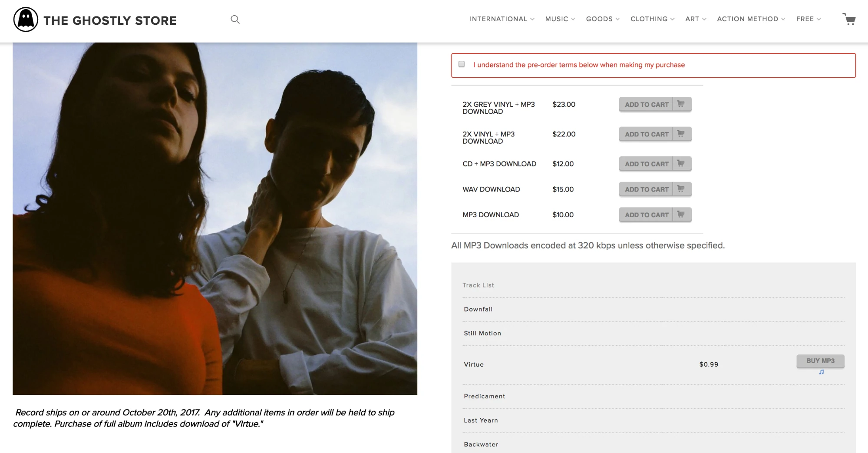
Task: Click the Ghostly ghost logo icon
Action: pyautogui.click(x=26, y=20)
